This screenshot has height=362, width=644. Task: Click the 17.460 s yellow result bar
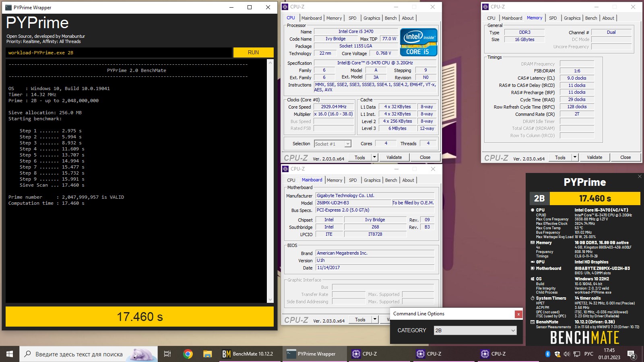coord(140,317)
